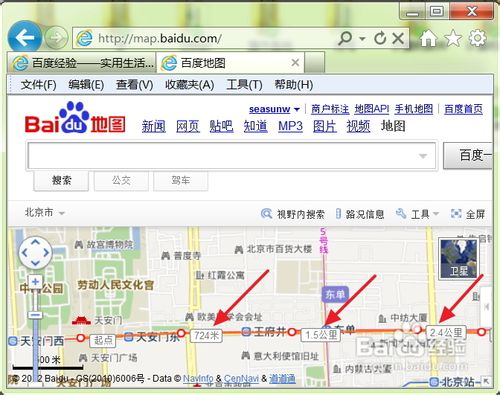Open the MP3 link
The width and height of the screenshot is (500, 395).
(290, 127)
